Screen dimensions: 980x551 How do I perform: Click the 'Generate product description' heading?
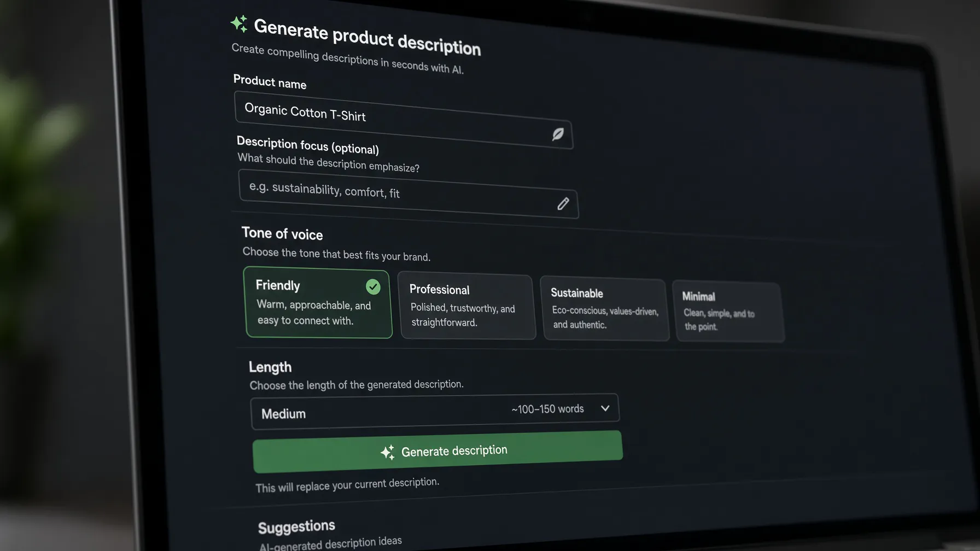click(367, 37)
